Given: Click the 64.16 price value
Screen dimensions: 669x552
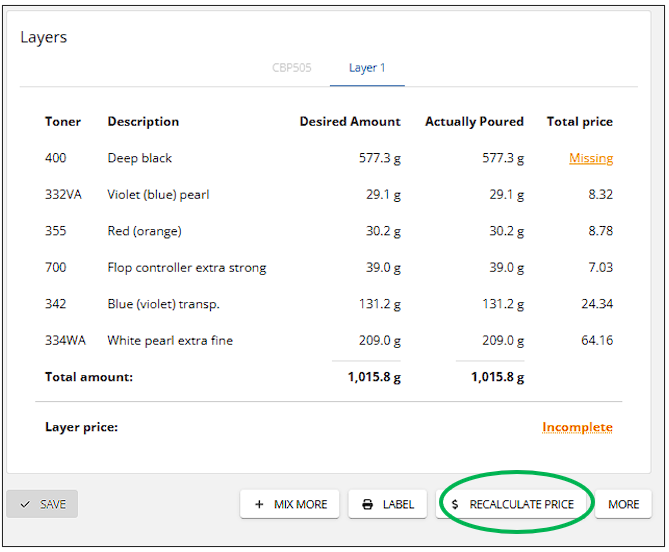Looking at the screenshot, I should (x=597, y=340).
